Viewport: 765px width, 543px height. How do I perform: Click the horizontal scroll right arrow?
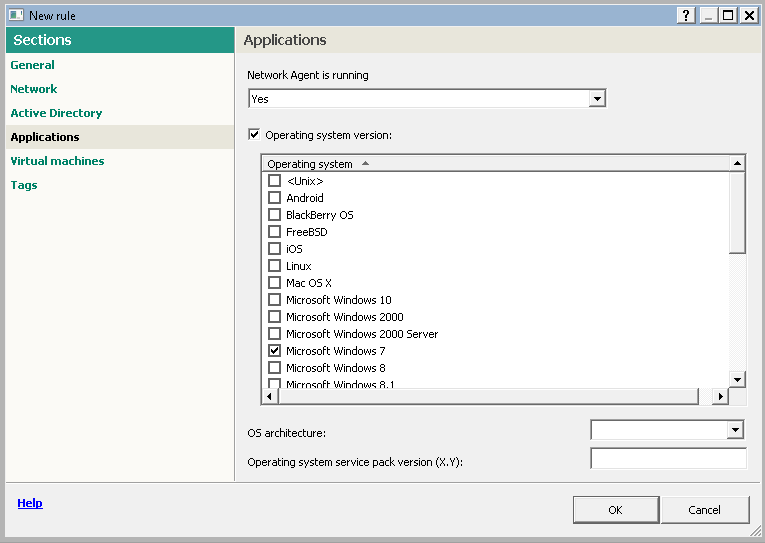point(720,396)
